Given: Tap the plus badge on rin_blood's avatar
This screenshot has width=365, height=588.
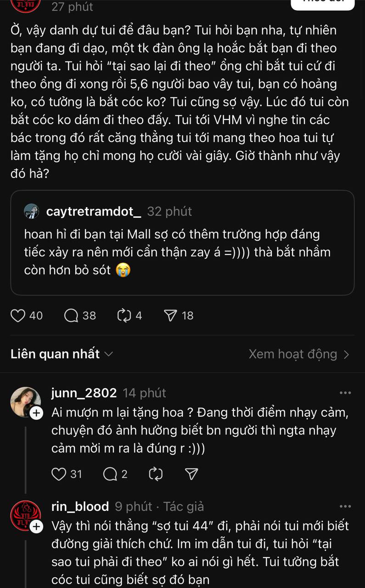Looking at the screenshot, I should click(36, 527).
